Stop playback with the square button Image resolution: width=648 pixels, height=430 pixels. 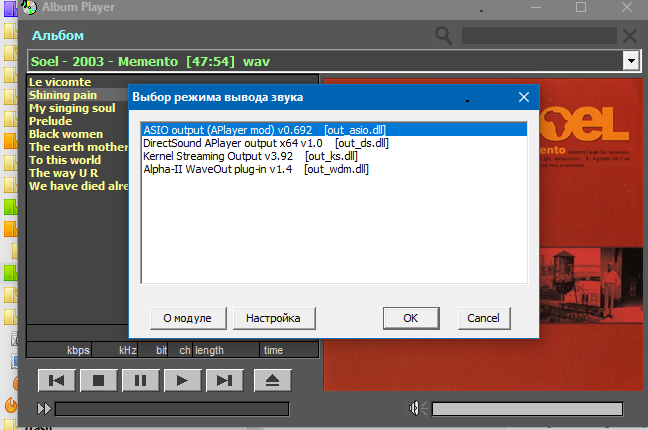coord(98,380)
